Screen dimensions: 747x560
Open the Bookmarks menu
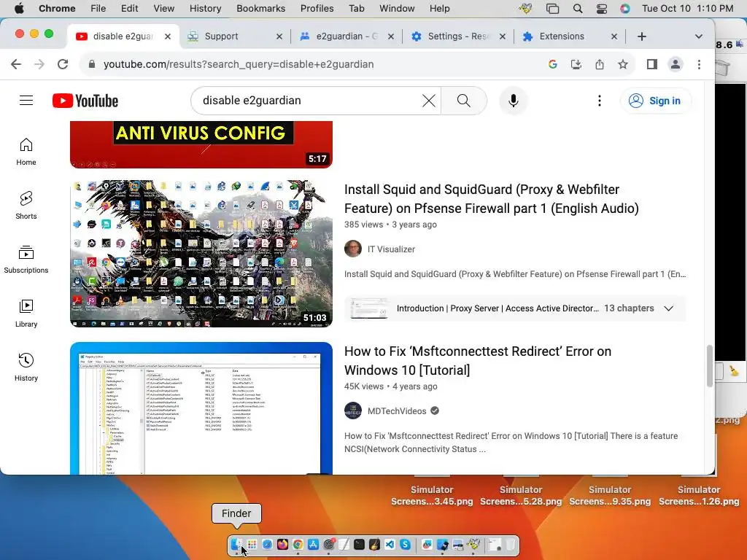click(x=260, y=9)
